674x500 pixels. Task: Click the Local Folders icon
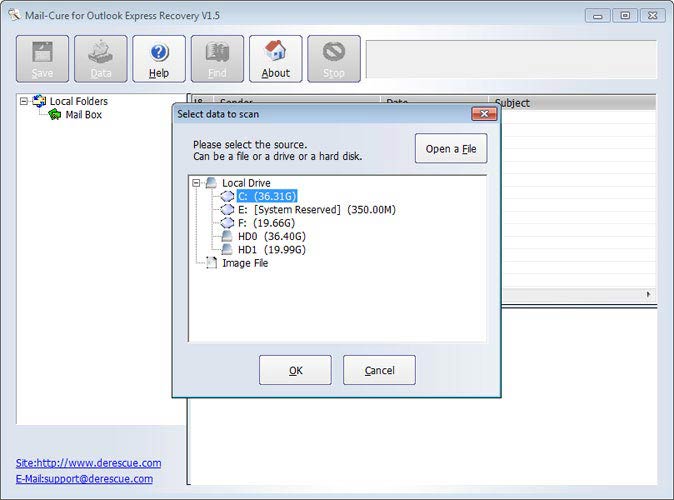[39, 101]
